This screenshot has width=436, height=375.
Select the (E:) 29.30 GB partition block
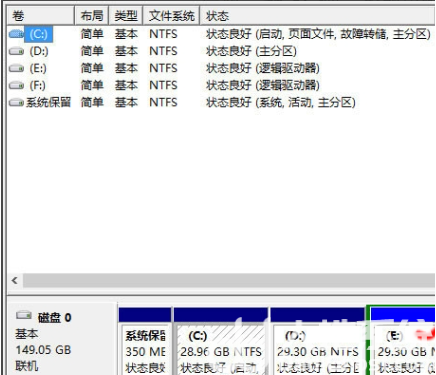(x=402, y=341)
